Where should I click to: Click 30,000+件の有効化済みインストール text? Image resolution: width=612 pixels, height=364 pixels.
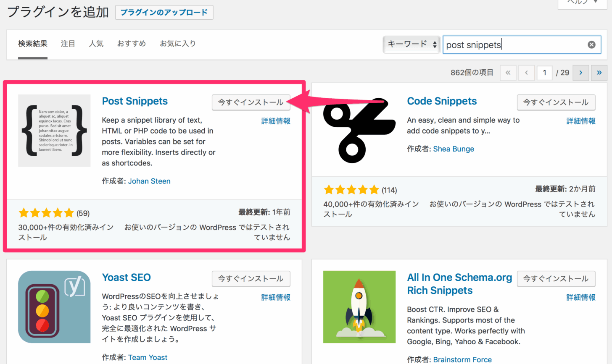pos(66,232)
